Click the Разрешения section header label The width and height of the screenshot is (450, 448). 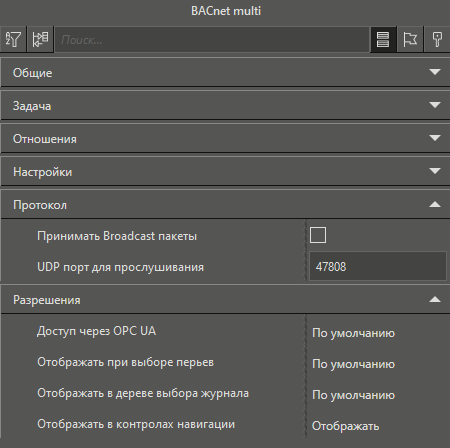point(46,300)
